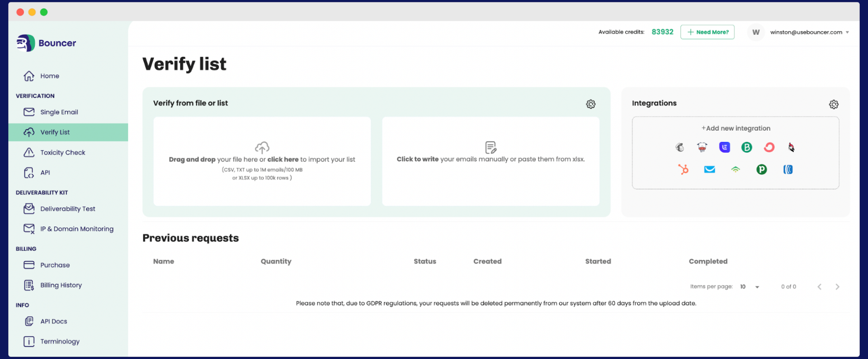Go to the previous page of requests
The image size is (868, 359).
(x=819, y=287)
